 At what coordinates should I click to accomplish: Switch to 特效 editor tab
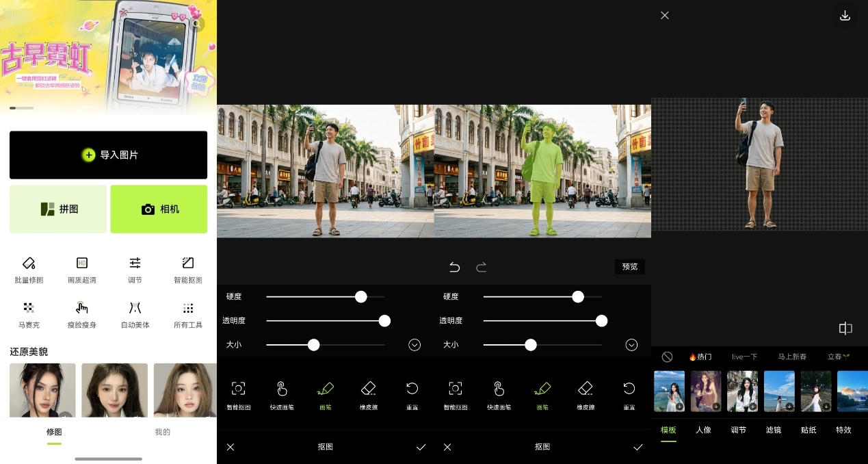(843, 430)
